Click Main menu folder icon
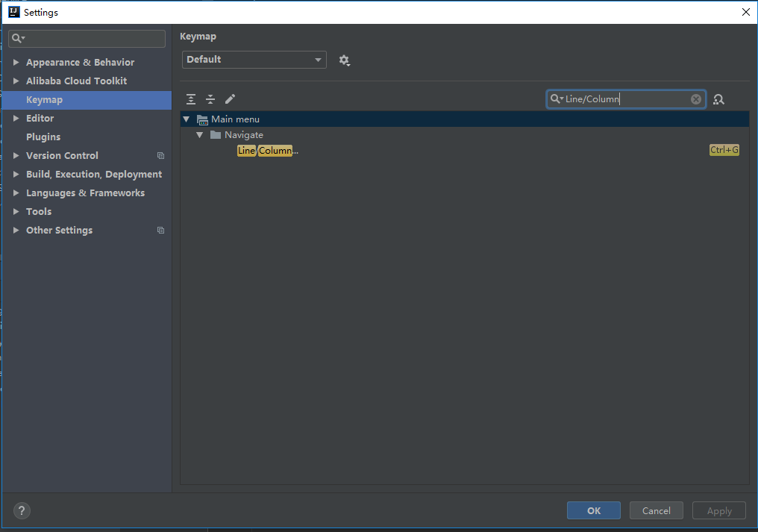 point(202,119)
